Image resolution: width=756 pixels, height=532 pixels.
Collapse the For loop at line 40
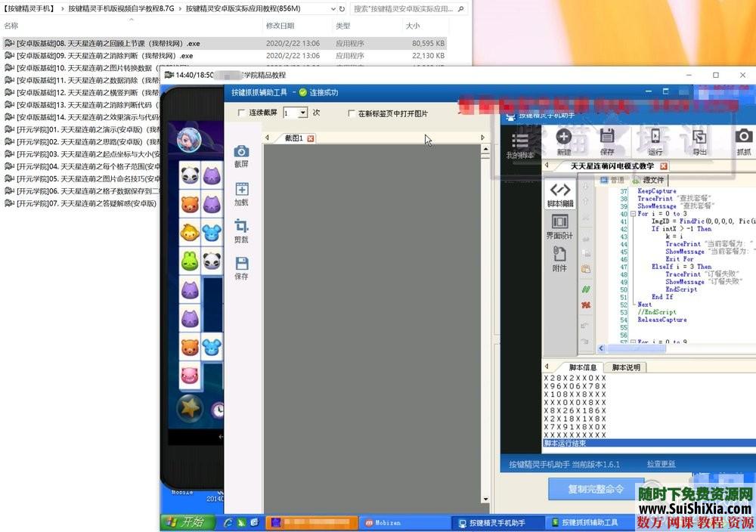(x=631, y=215)
